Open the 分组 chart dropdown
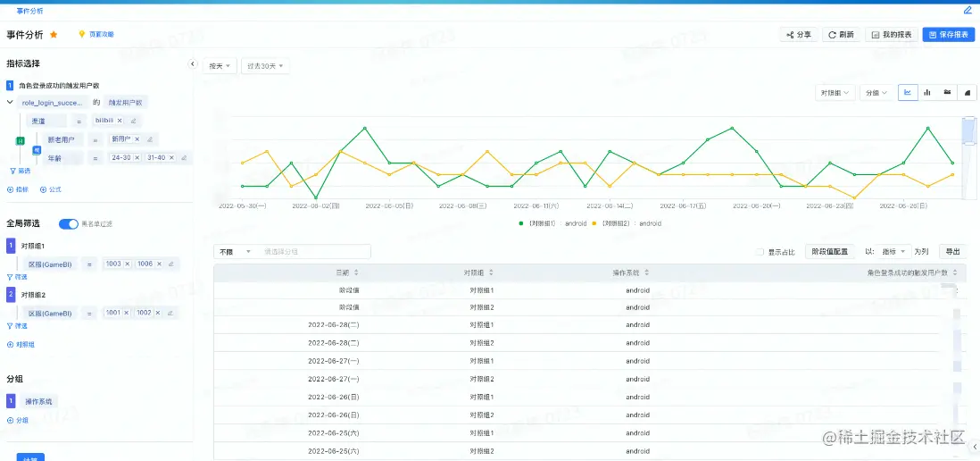This screenshot has width=980, height=461. (876, 93)
